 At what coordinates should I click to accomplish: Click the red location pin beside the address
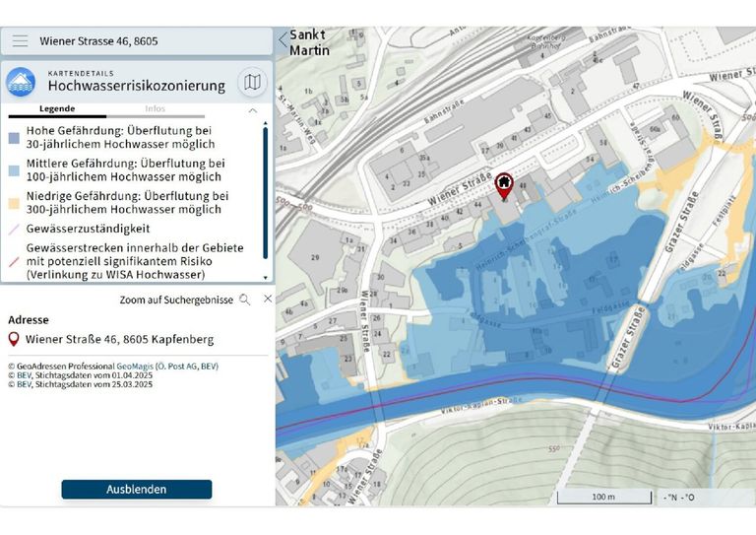coord(14,340)
